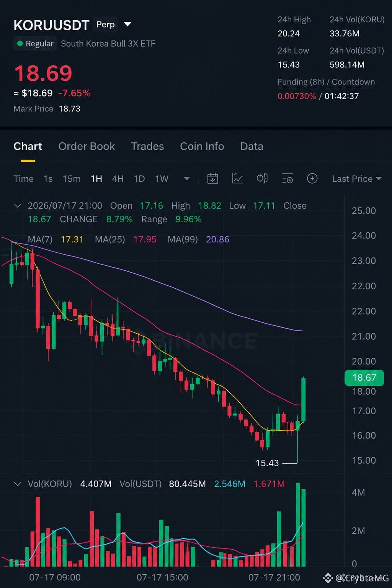
Task: Click the Funding (8h) / Countdown label
Action: tap(326, 82)
